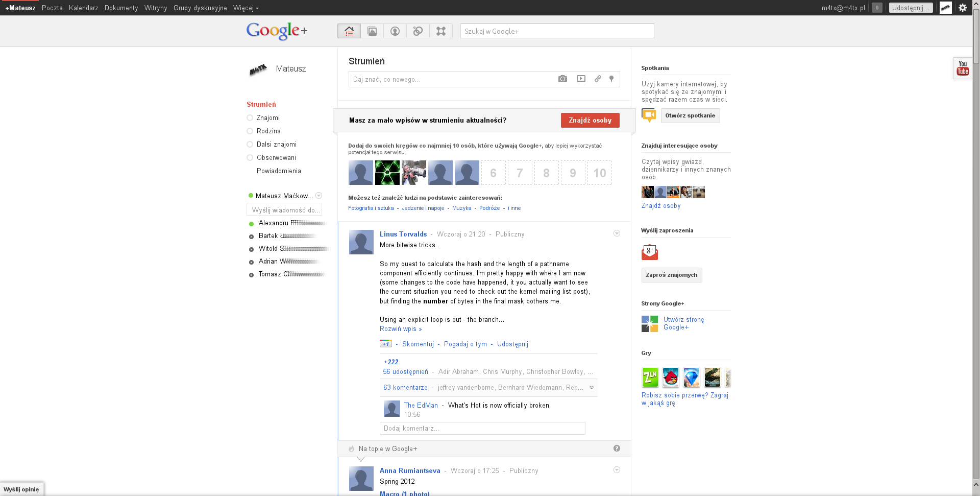
Task: Open the settings gear icon
Action: point(963,8)
